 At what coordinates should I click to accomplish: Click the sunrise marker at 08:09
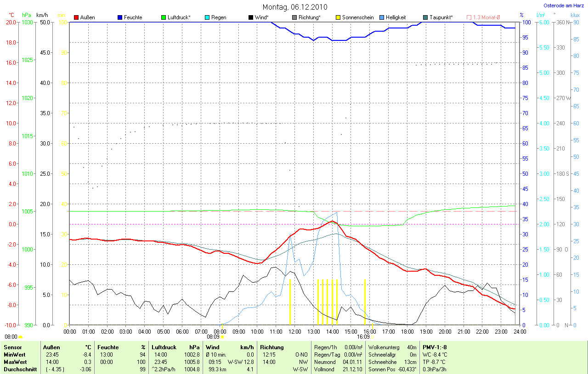pyautogui.click(x=222, y=336)
